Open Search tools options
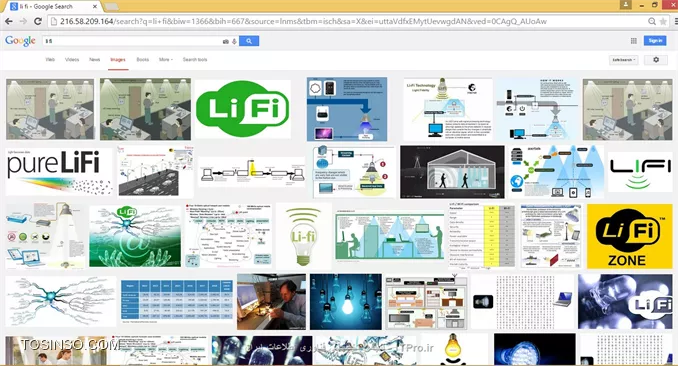The image size is (678, 366). coord(195,60)
